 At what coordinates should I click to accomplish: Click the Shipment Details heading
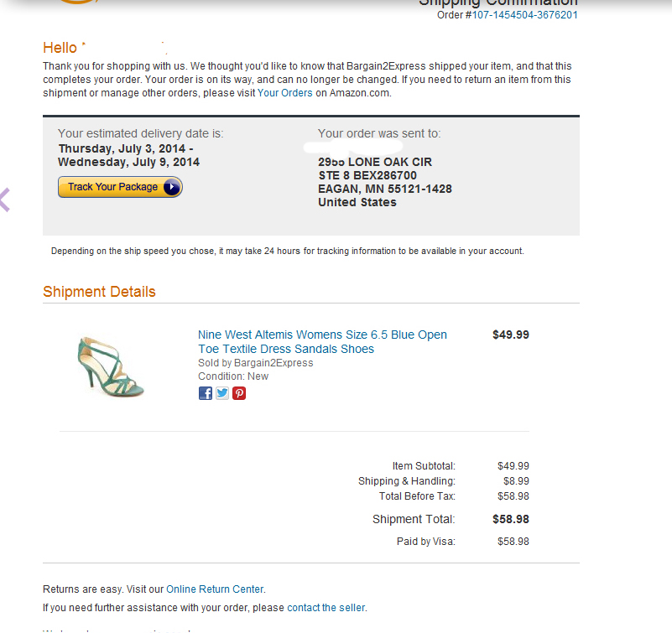[x=99, y=292]
